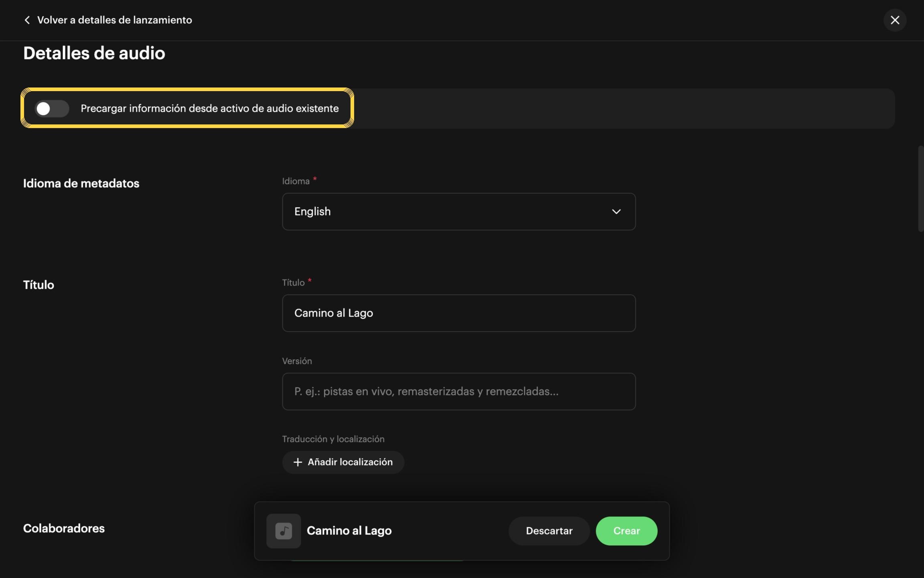Click the Versión field label
Screen dimensions: 924x578
[x=297, y=361]
